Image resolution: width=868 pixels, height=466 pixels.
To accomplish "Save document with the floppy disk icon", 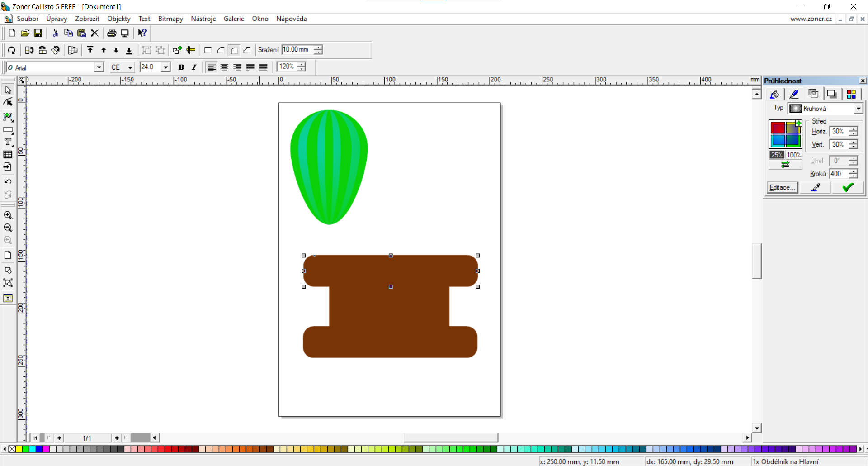I will 38,33.
